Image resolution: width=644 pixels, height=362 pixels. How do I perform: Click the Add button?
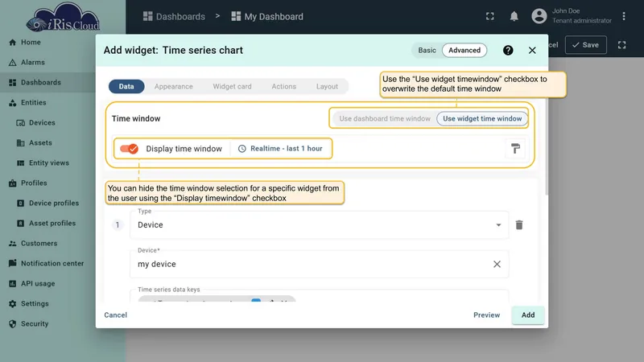528,315
